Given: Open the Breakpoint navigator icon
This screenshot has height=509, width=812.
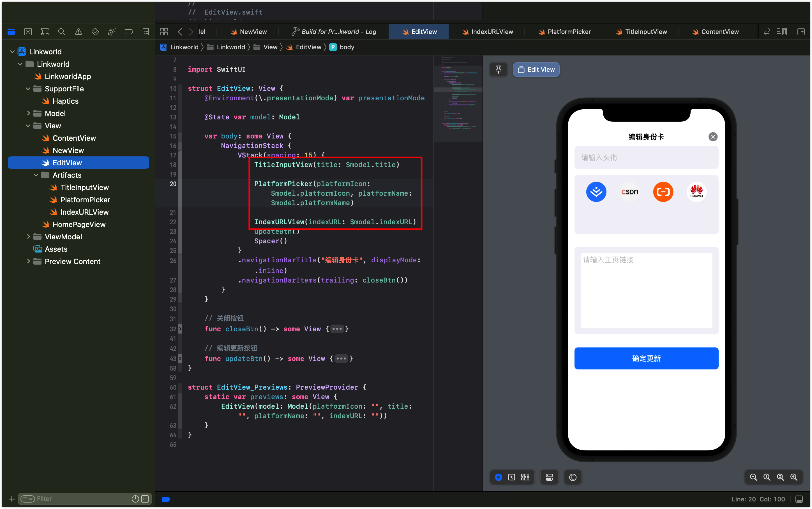Looking at the screenshot, I should coord(129,32).
